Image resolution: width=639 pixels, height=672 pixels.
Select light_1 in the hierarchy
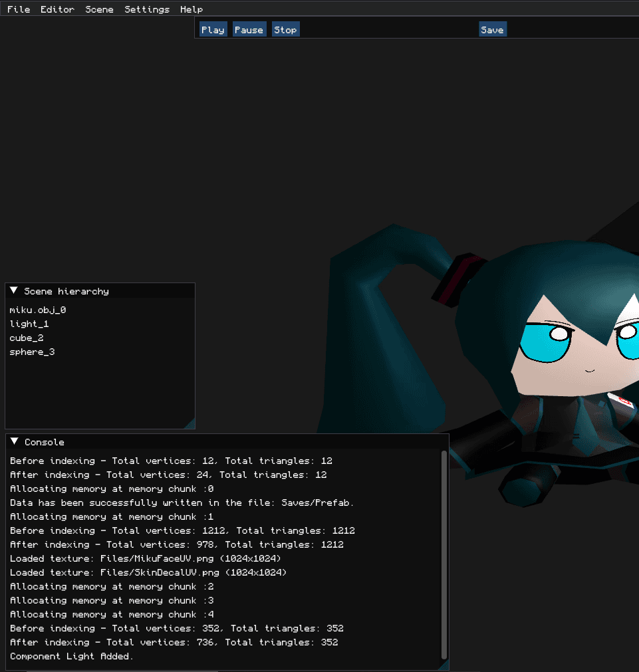coord(29,324)
